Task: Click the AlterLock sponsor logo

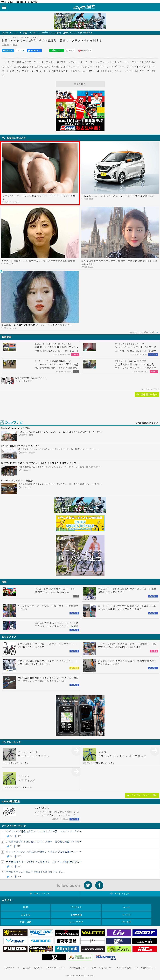Action: point(67,949)
